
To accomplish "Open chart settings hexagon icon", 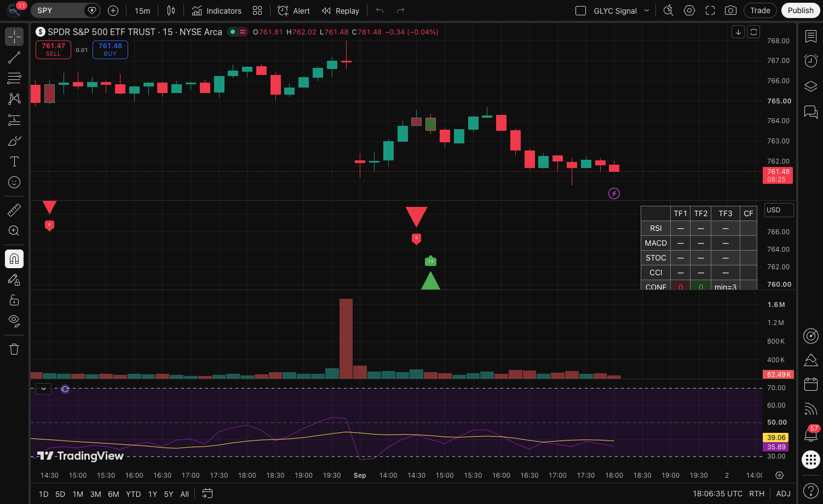I will (x=689, y=10).
